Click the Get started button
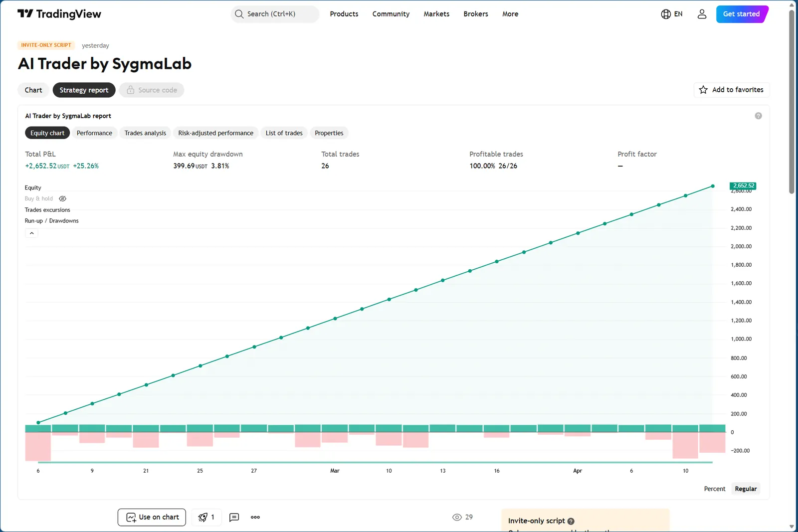 coord(742,14)
